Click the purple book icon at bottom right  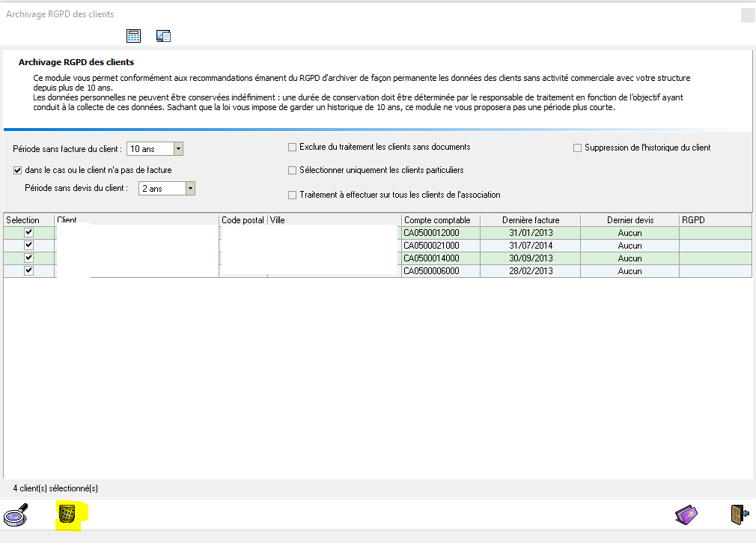coord(687,515)
